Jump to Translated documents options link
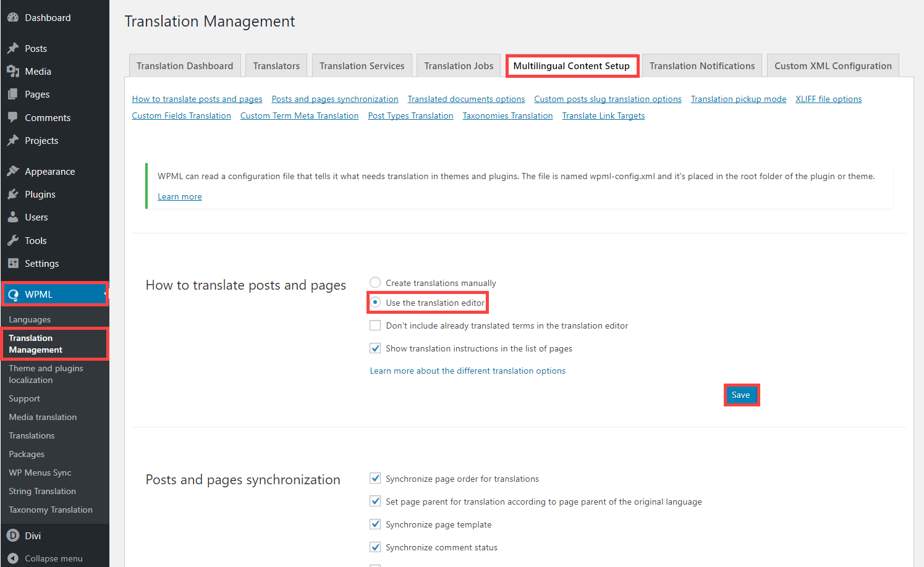 (466, 99)
